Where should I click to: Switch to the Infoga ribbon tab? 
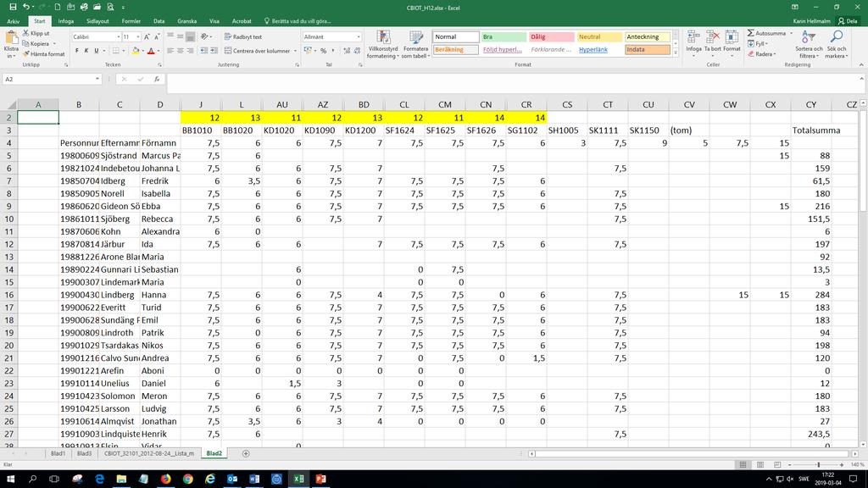tap(66, 21)
